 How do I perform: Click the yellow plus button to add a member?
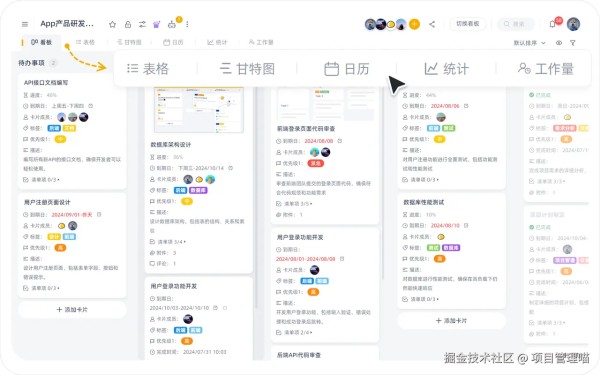(x=414, y=24)
